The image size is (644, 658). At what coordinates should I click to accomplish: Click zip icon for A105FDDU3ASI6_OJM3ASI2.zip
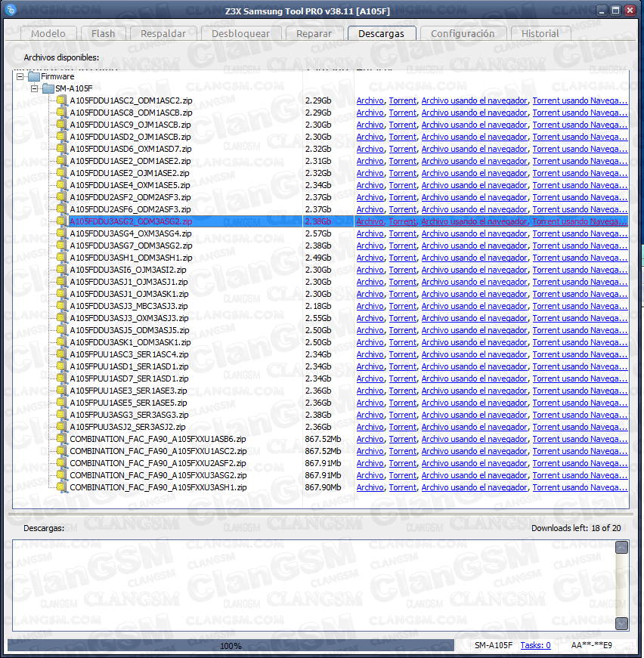[x=62, y=270]
